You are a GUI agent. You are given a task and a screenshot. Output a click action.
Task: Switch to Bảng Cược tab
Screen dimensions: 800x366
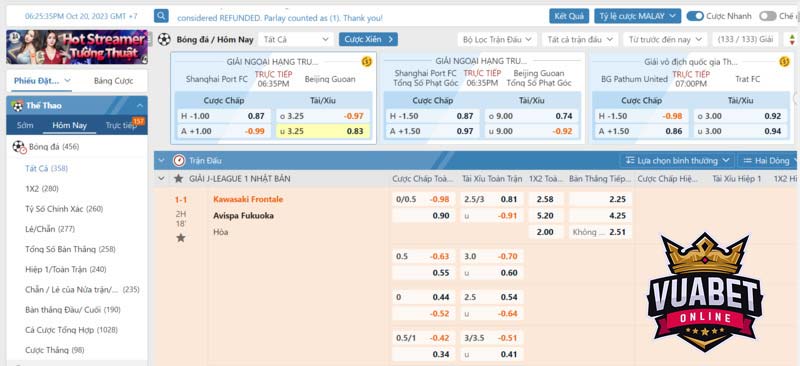pyautogui.click(x=113, y=81)
